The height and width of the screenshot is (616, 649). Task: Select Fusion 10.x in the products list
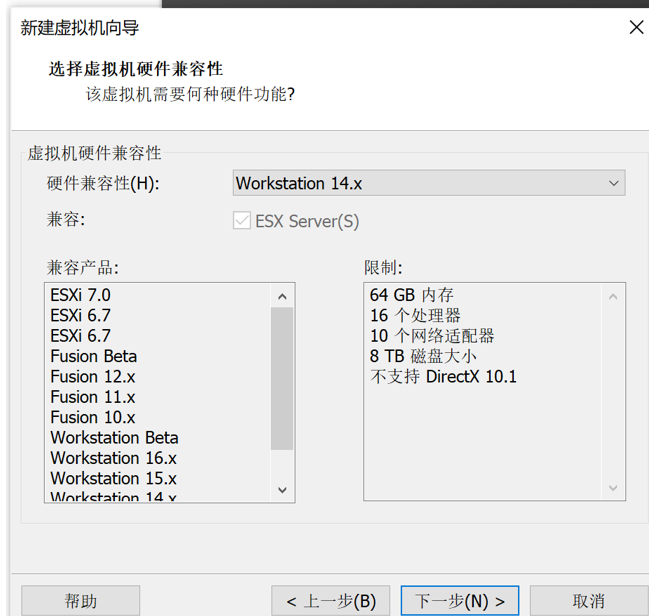click(x=93, y=417)
